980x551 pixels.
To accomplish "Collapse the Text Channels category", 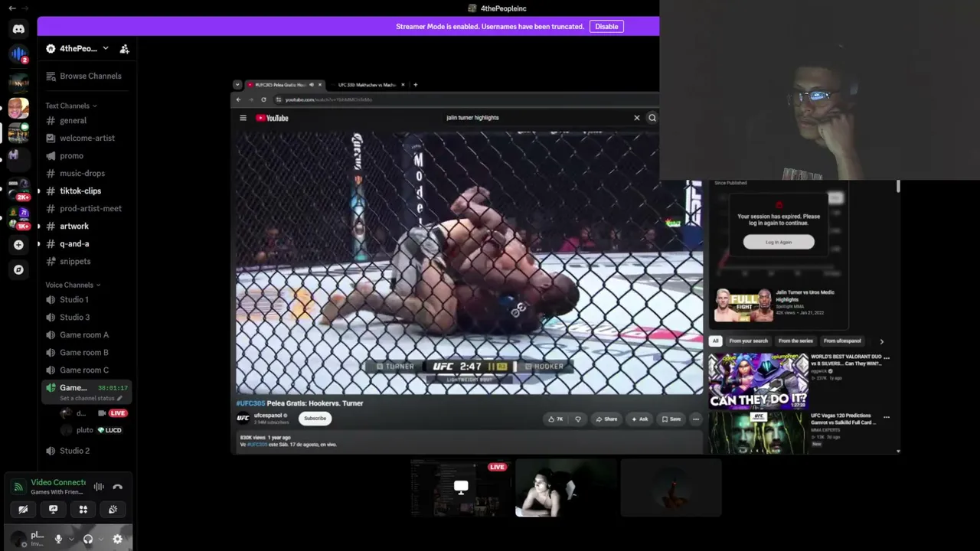I will point(70,106).
